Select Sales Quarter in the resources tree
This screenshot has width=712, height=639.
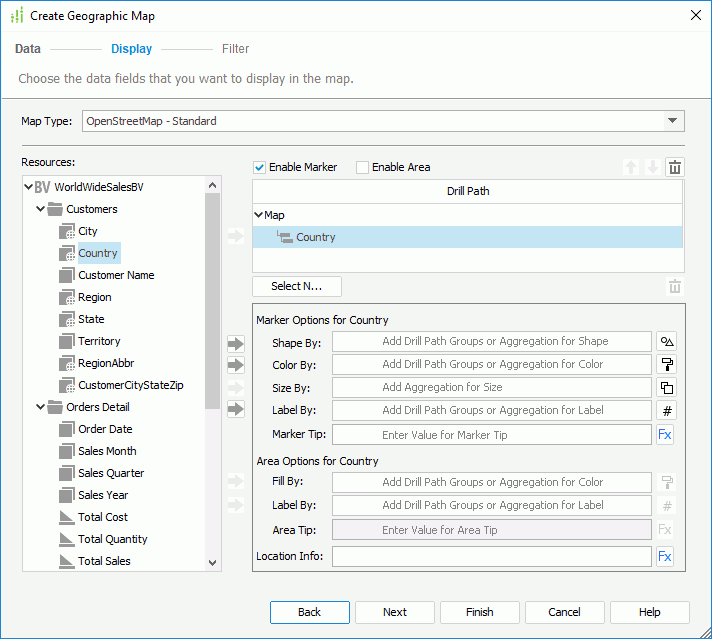coord(111,473)
